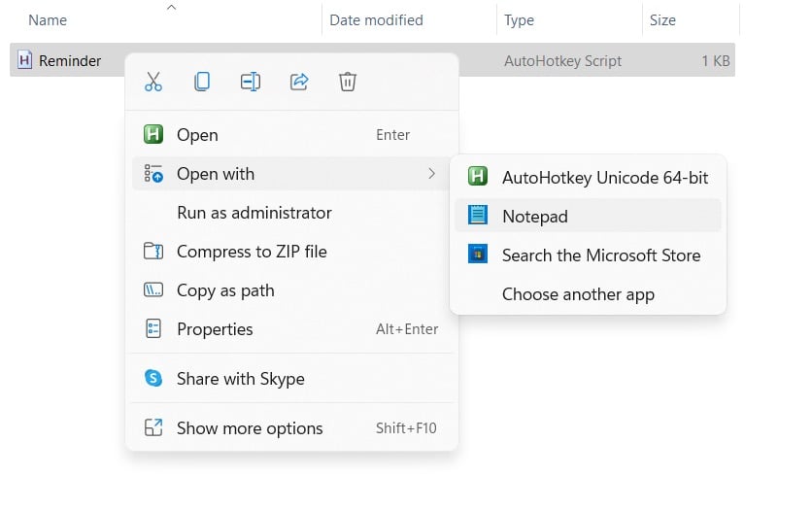This screenshot has width=812, height=510.
Task: Select Search the Microsoft Store
Action: (x=600, y=255)
